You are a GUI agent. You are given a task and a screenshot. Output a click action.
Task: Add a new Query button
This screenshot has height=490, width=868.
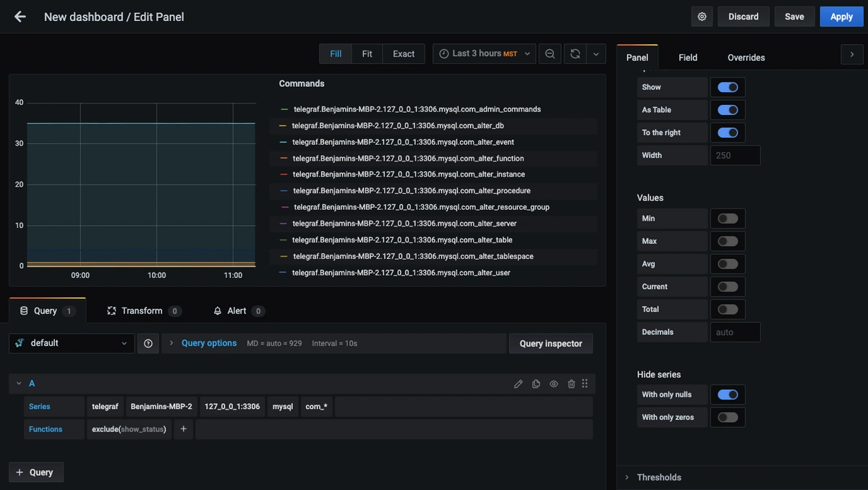[36, 472]
